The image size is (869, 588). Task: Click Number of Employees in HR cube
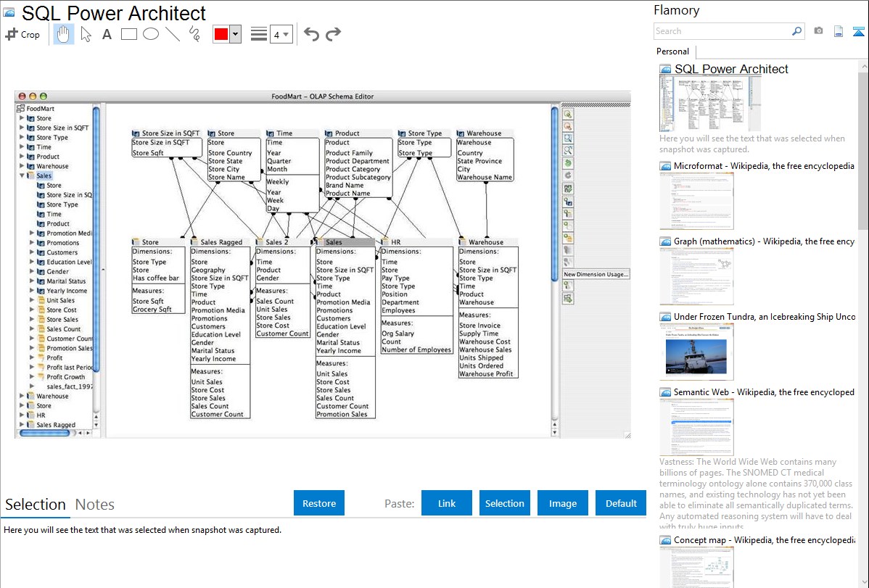point(416,349)
